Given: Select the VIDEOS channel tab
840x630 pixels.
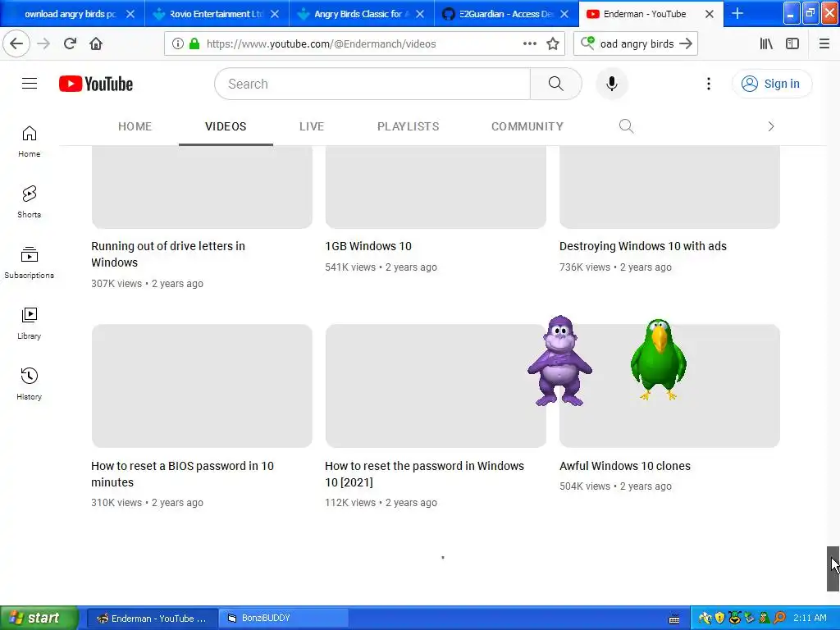Looking at the screenshot, I should point(226,126).
